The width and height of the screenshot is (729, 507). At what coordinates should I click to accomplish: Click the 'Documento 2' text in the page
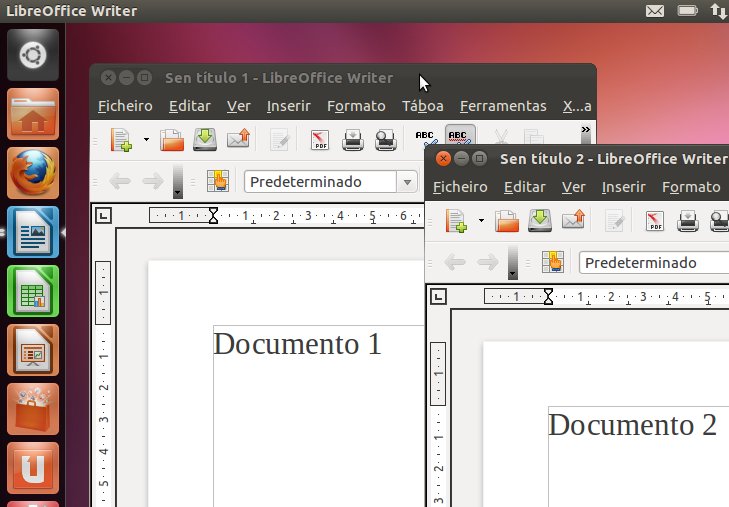633,425
